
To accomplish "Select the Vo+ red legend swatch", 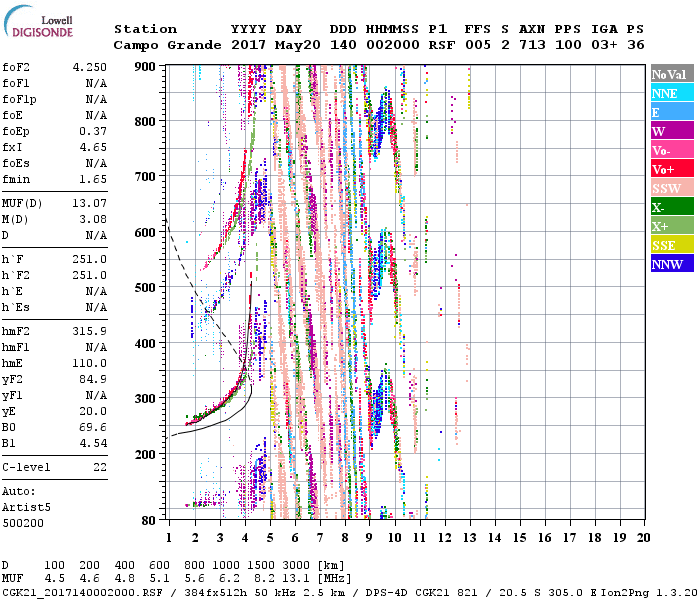I will click(672, 168).
